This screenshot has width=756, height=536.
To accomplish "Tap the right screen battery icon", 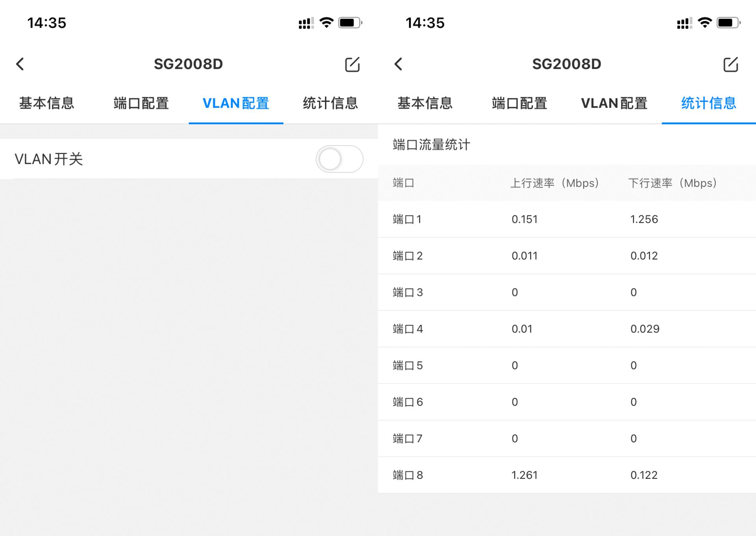I will pos(728,23).
